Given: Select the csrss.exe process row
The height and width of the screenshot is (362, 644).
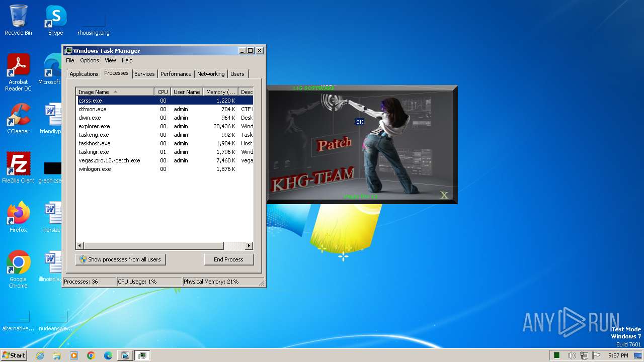Looking at the screenshot, I should (165, 101).
